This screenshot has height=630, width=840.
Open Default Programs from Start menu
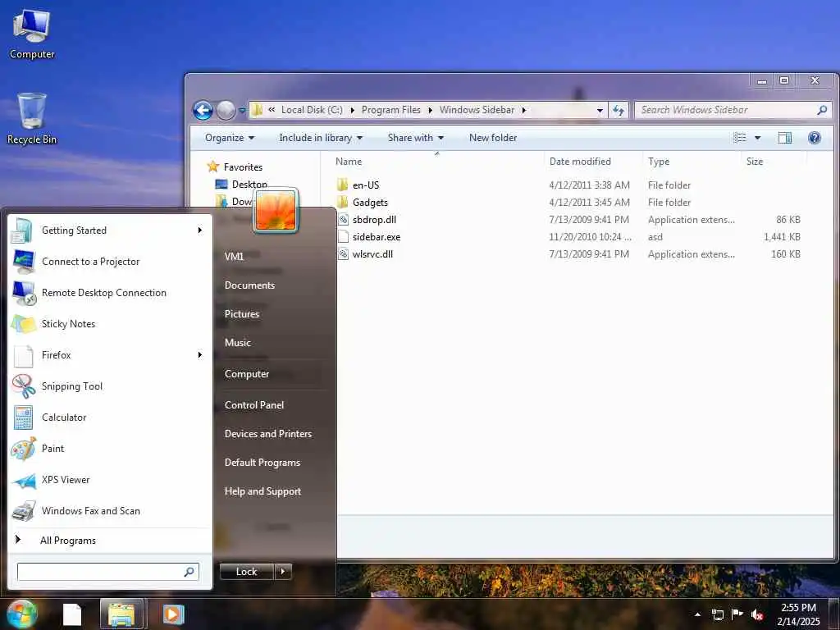point(262,463)
